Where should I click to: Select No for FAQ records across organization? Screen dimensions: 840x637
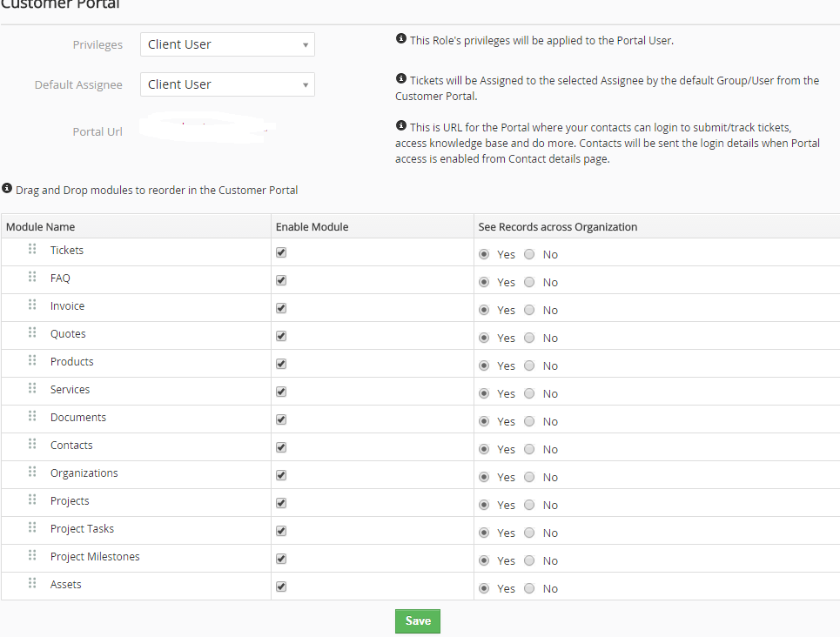(529, 282)
